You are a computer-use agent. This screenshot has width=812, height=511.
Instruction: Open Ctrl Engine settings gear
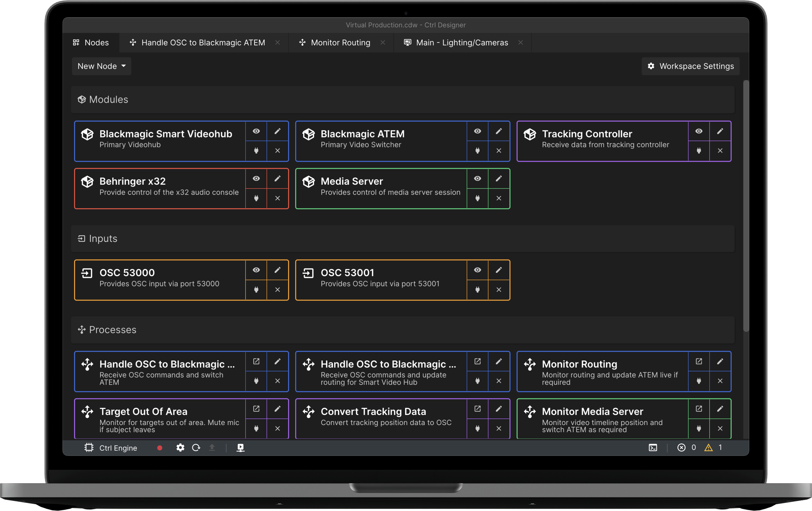[x=180, y=448]
